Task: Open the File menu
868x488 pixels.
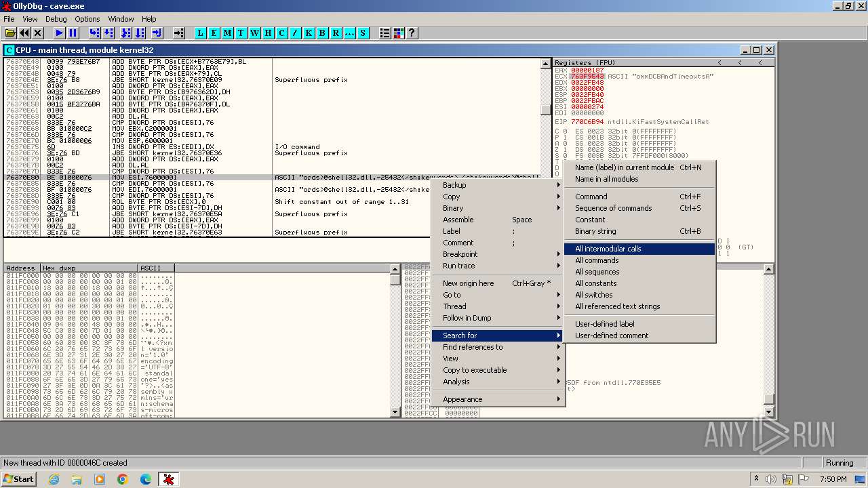Action: [9, 19]
